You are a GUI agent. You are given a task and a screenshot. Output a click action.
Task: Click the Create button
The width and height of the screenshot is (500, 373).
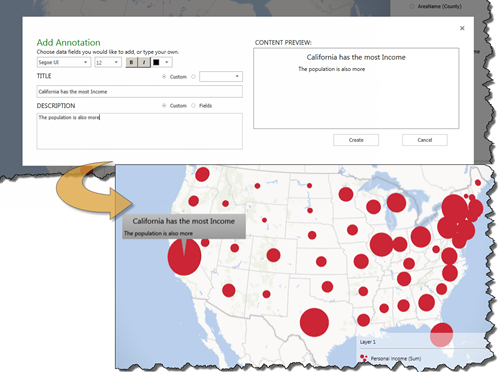point(356,140)
